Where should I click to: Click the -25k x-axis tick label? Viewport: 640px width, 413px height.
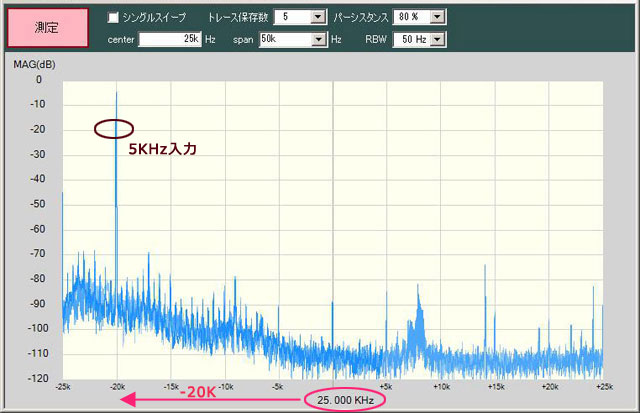(x=63, y=386)
